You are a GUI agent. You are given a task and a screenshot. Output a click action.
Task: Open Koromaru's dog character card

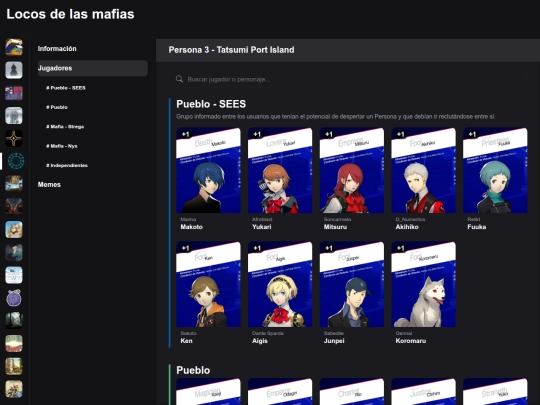tap(423, 284)
